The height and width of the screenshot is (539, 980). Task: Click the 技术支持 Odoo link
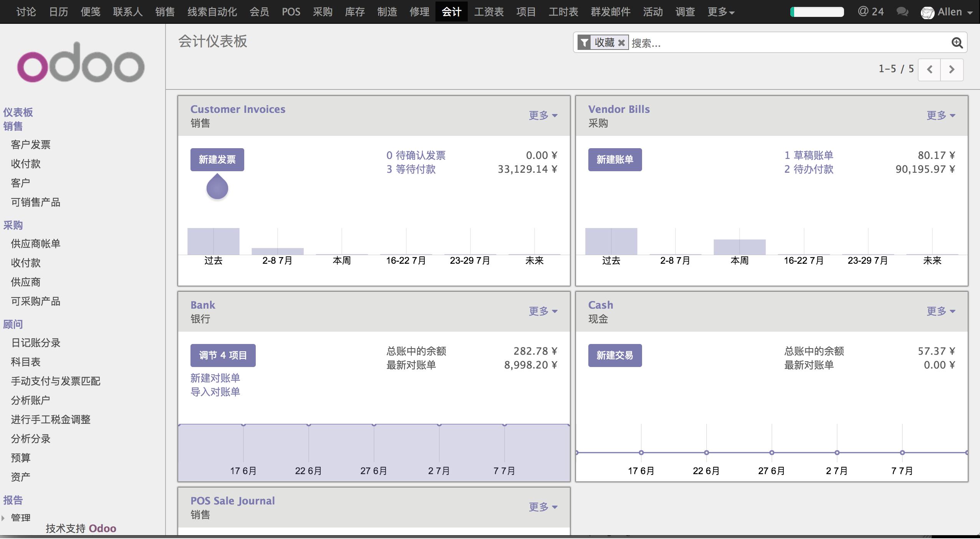[80, 528]
